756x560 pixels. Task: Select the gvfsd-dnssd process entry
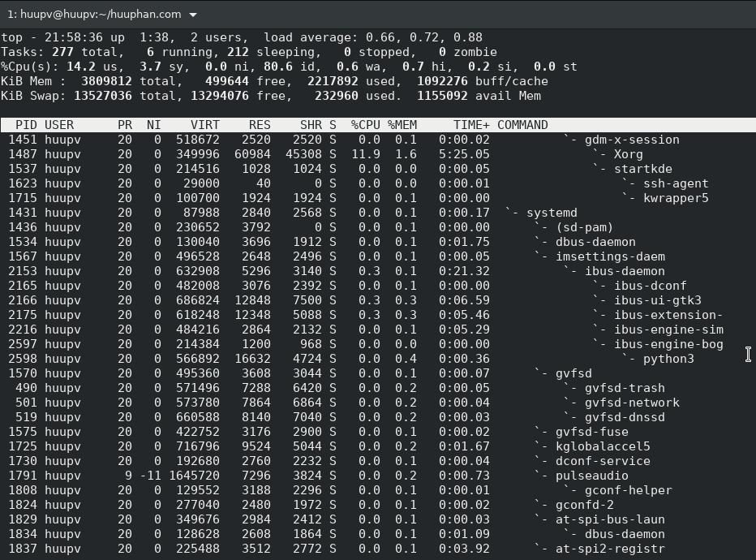pos(625,417)
